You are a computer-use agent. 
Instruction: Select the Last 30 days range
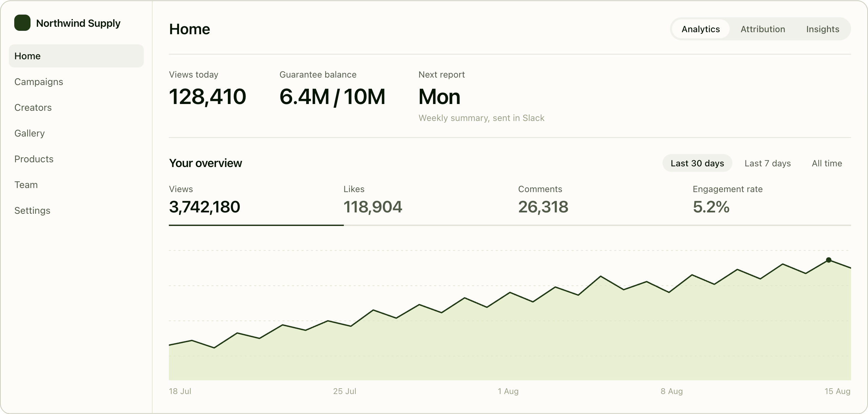pos(697,163)
